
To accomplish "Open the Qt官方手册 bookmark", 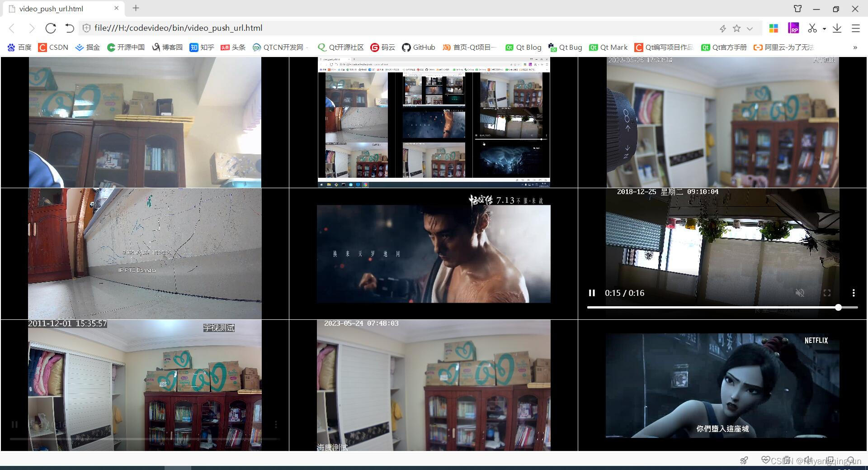I will point(724,47).
